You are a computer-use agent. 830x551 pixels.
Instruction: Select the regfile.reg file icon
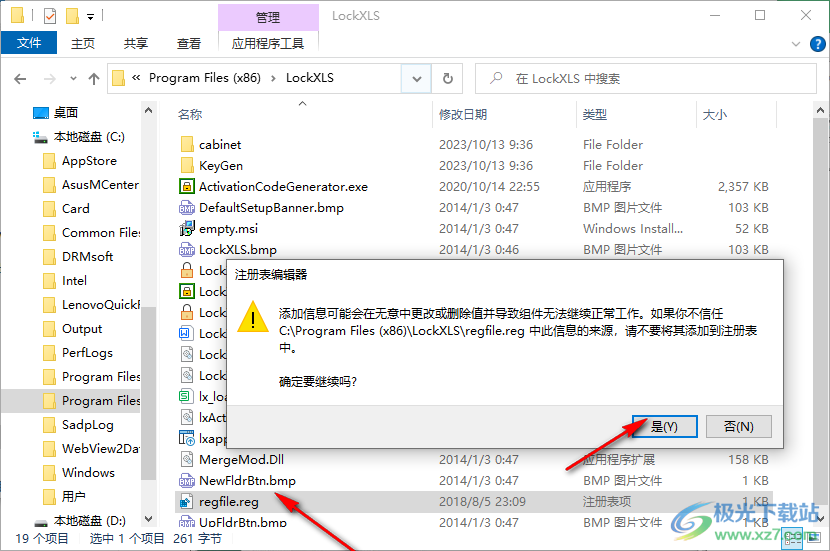[187, 501]
